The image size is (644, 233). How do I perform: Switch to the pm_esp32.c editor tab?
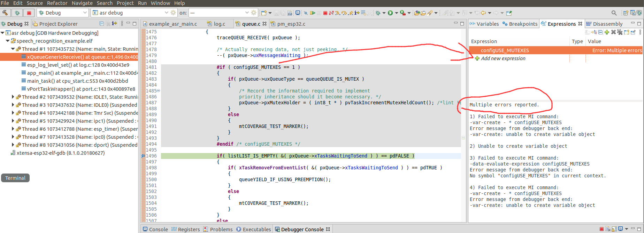click(x=288, y=24)
